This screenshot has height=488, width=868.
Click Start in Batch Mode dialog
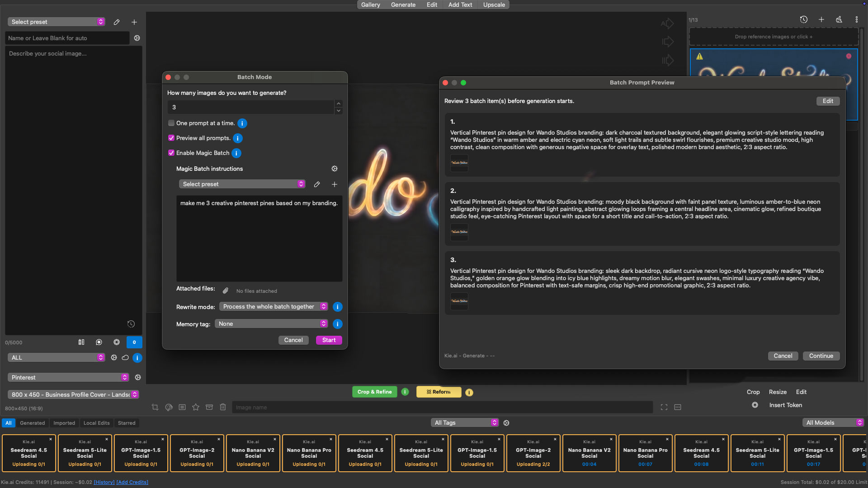click(329, 340)
